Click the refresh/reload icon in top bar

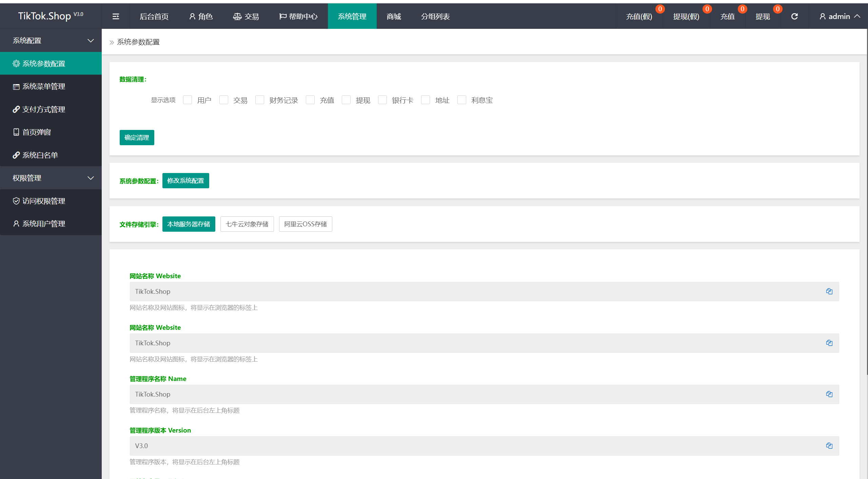(x=794, y=16)
